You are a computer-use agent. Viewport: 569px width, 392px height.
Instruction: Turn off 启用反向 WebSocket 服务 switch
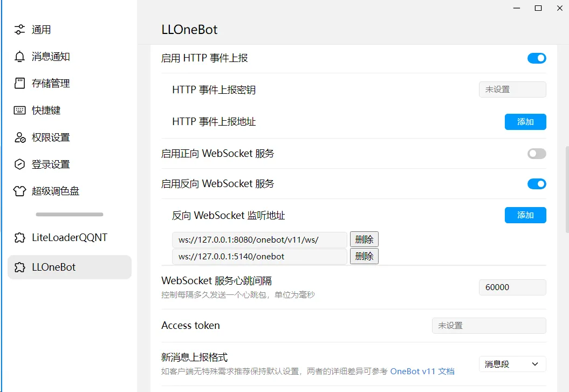click(x=537, y=184)
